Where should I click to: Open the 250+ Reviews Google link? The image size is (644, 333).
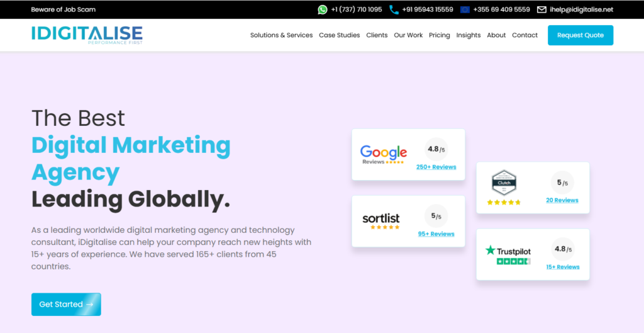click(x=436, y=167)
